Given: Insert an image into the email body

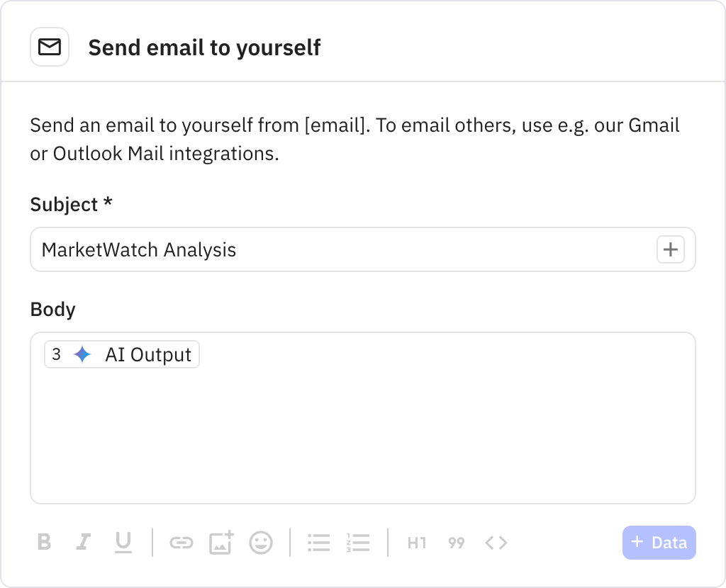Looking at the screenshot, I should tap(221, 543).
